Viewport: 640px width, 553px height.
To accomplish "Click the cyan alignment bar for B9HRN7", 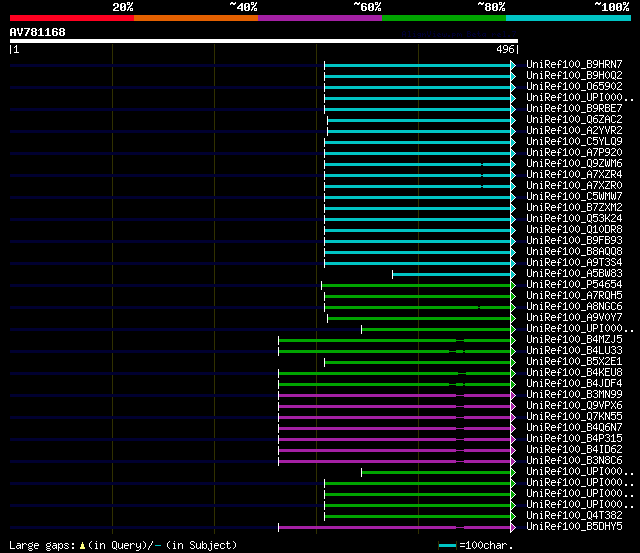I will [418, 65].
